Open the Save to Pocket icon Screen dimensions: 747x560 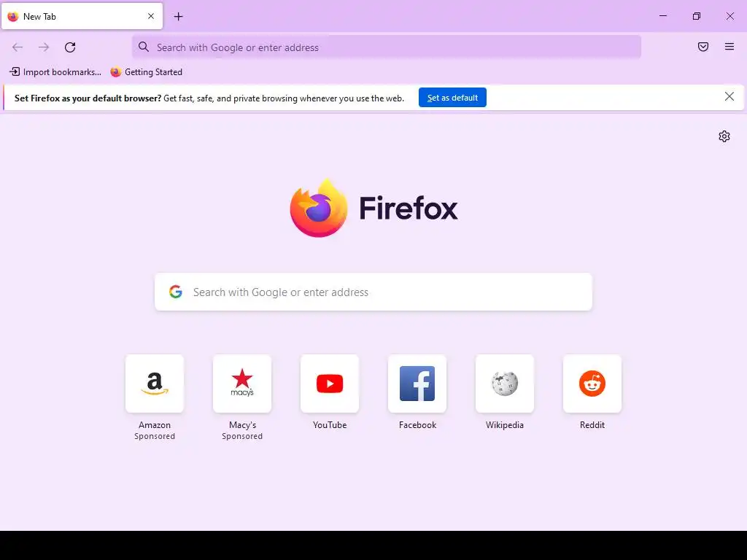coord(703,47)
